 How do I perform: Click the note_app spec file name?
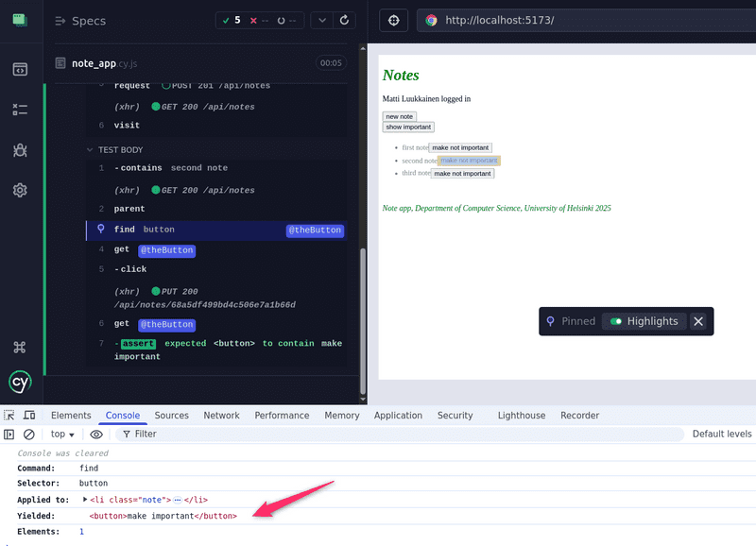coord(104,63)
